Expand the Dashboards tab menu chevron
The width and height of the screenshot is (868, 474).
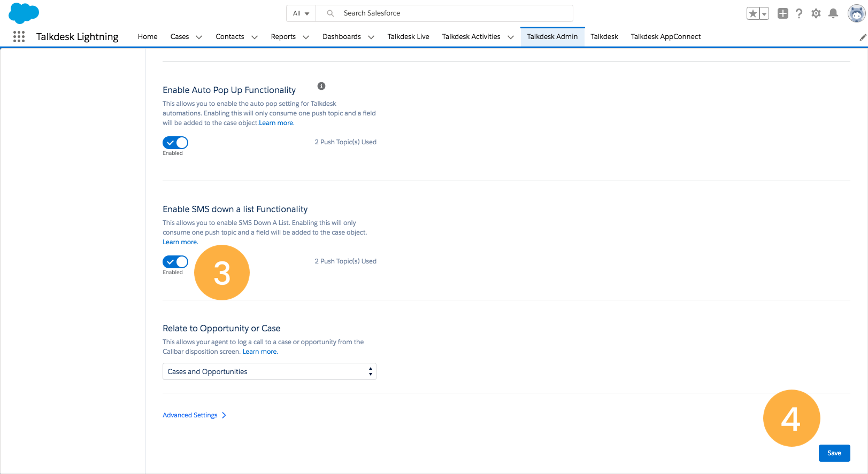click(x=371, y=37)
